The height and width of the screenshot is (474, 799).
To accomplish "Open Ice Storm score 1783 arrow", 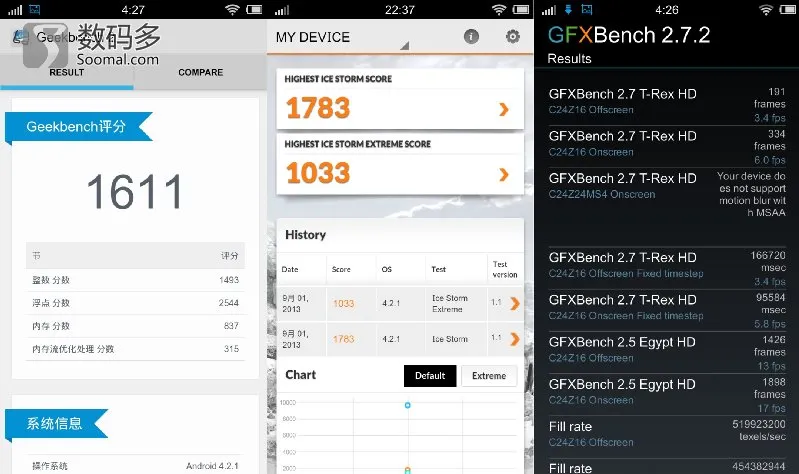I will 504,109.
